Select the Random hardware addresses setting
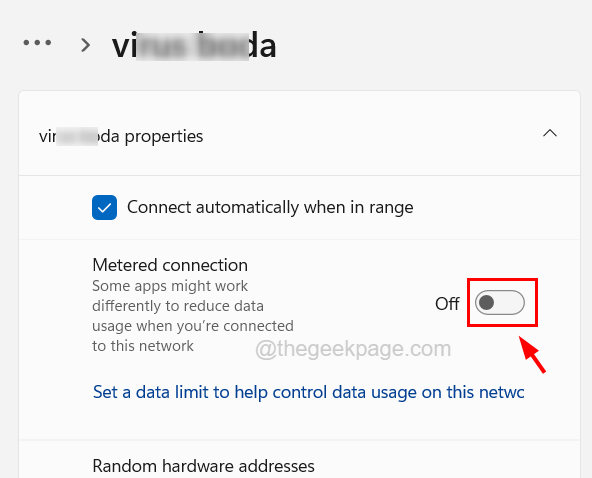Image resolution: width=592 pixels, height=478 pixels. pyautogui.click(x=203, y=466)
